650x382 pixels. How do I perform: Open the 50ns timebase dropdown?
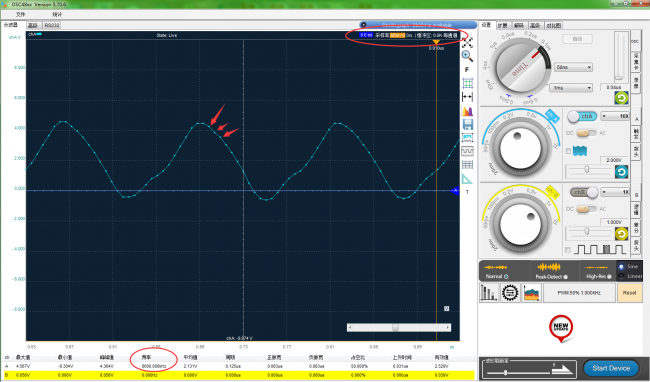(573, 67)
